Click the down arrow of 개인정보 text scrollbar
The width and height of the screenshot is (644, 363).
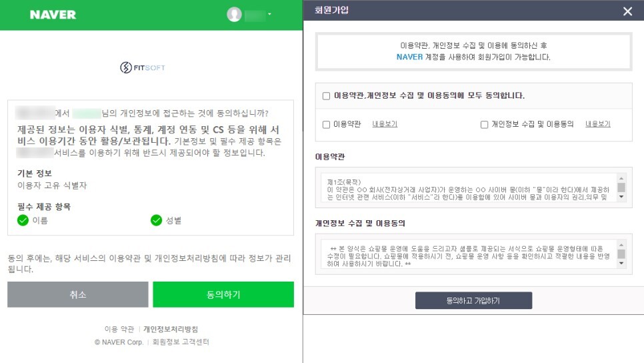point(621,264)
